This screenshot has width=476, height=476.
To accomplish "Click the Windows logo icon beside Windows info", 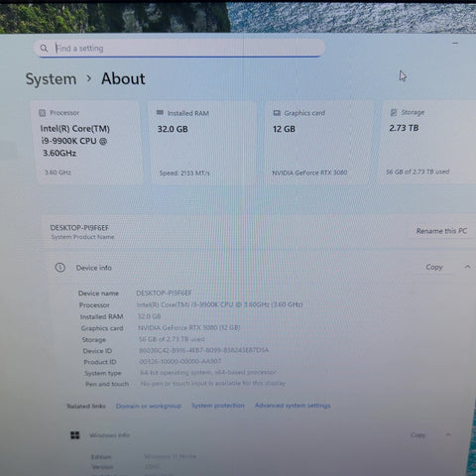I will 75,435.
